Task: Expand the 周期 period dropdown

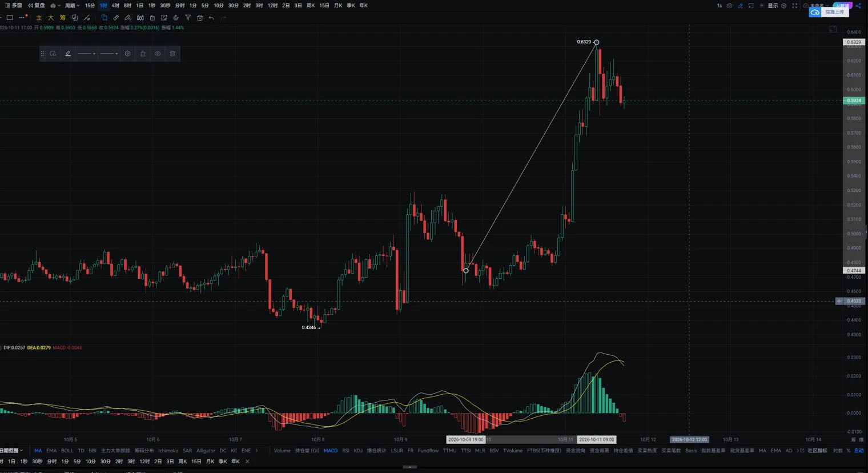Action: [71, 6]
